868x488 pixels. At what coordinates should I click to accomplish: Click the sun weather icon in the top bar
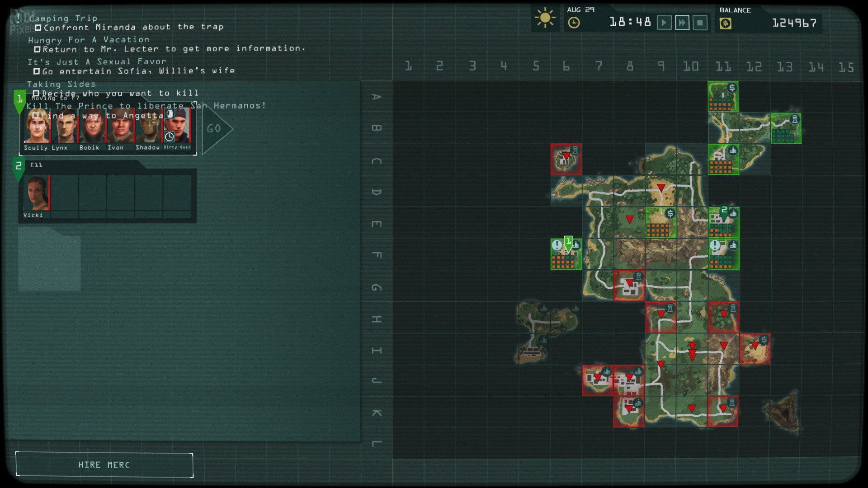[546, 19]
